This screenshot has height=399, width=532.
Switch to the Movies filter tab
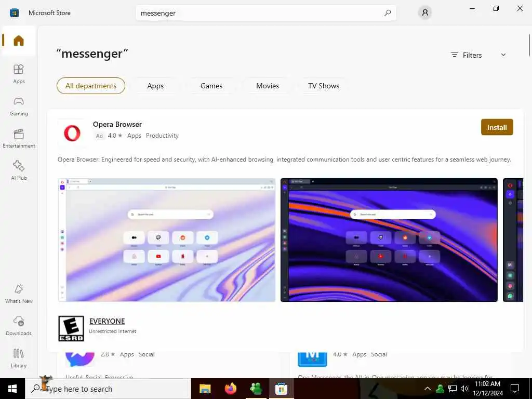268,86
